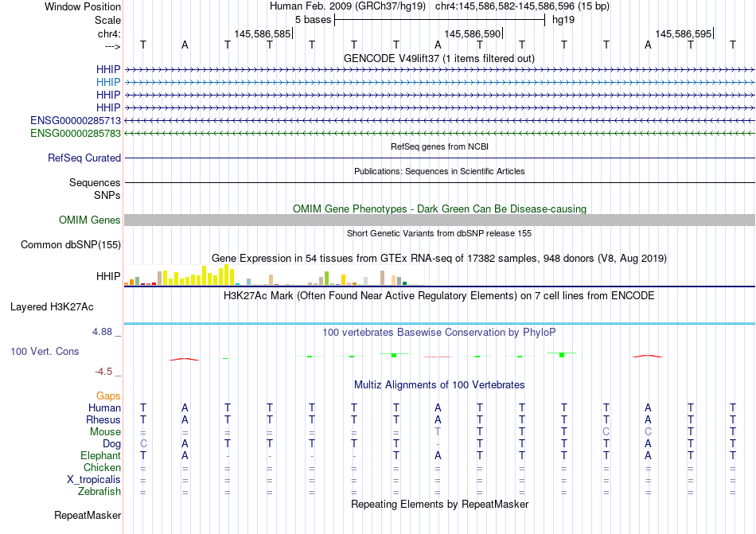Click the orange Gaps row label
Viewport: 756px width, 534px height.
[108, 396]
